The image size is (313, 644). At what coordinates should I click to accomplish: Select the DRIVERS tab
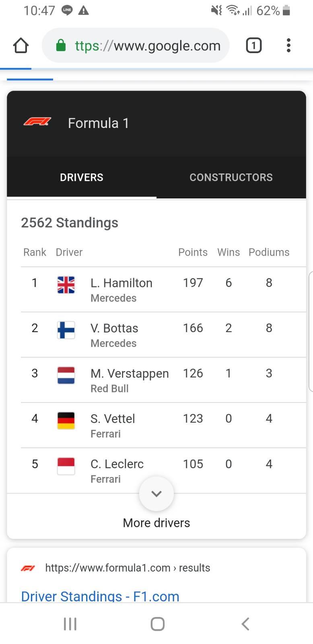click(82, 178)
